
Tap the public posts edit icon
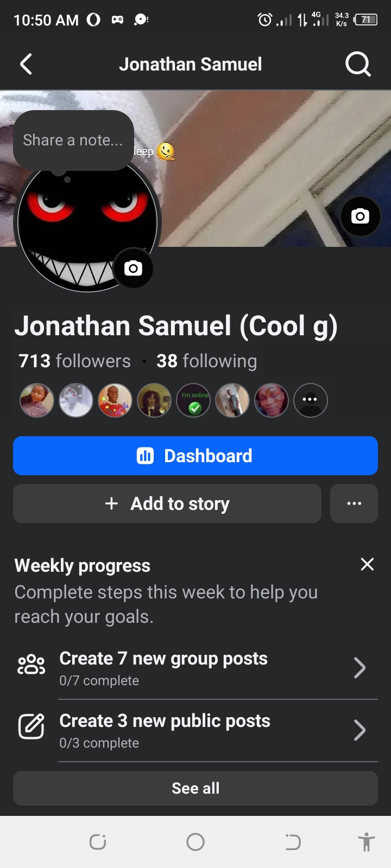coord(31,727)
